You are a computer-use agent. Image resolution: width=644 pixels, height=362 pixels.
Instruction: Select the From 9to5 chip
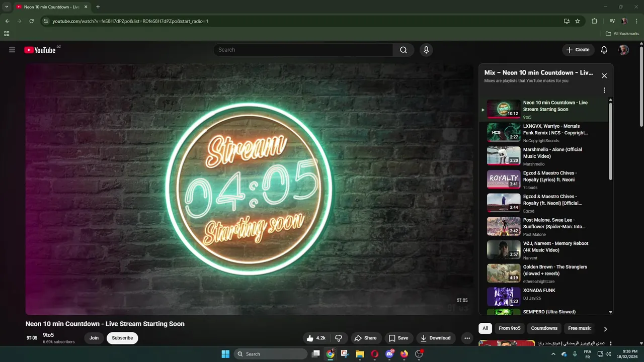click(x=510, y=328)
